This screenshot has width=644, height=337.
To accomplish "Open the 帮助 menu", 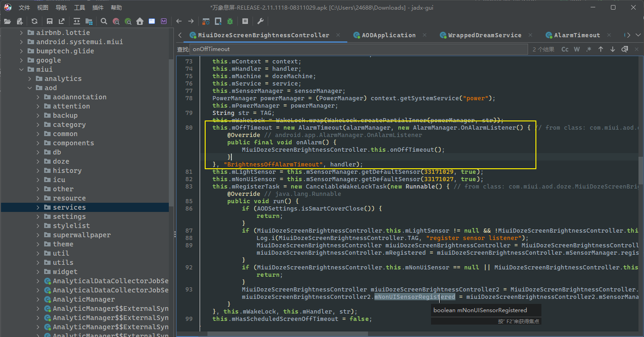I will point(116,7).
